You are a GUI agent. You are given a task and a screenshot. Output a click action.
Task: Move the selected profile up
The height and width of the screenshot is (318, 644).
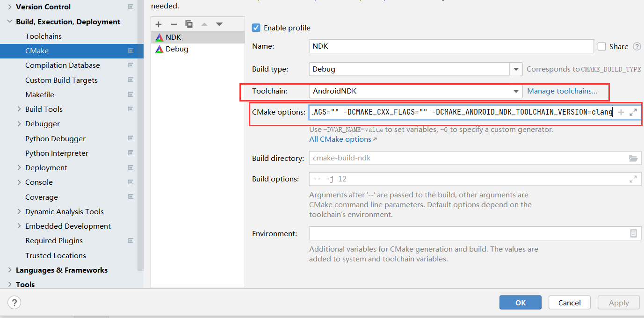point(204,24)
